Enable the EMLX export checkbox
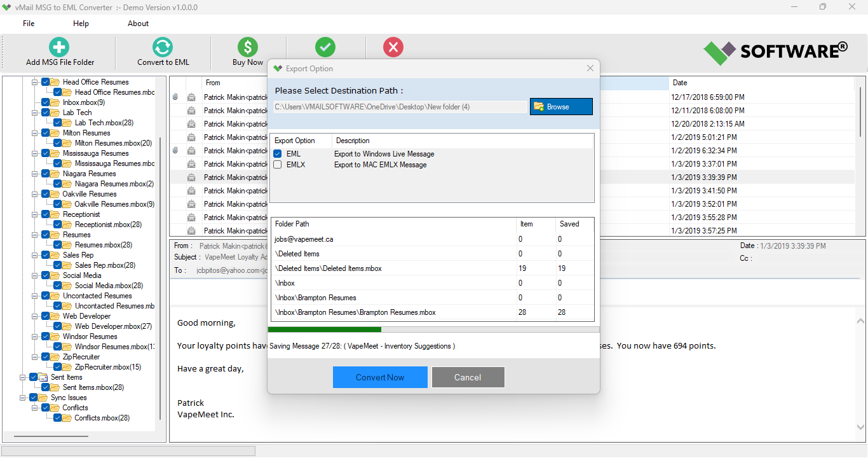The image size is (868, 458). click(x=278, y=164)
